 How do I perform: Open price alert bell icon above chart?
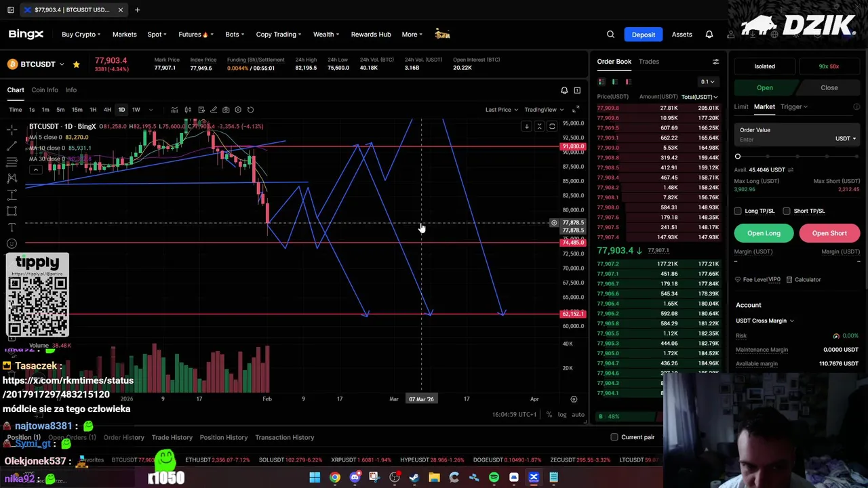564,90
